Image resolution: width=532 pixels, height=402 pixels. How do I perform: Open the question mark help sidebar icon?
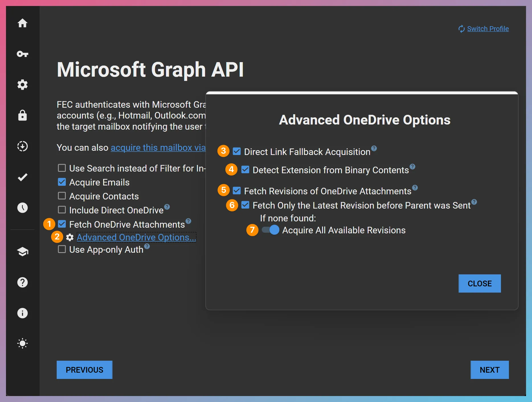tap(22, 282)
